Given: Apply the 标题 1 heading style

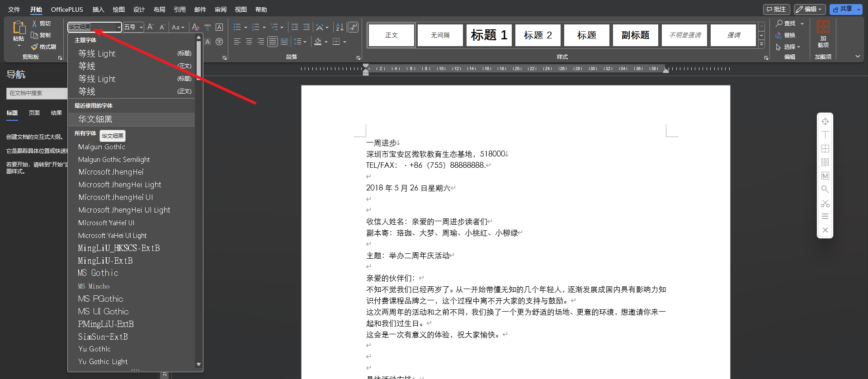Looking at the screenshot, I should click(x=489, y=35).
